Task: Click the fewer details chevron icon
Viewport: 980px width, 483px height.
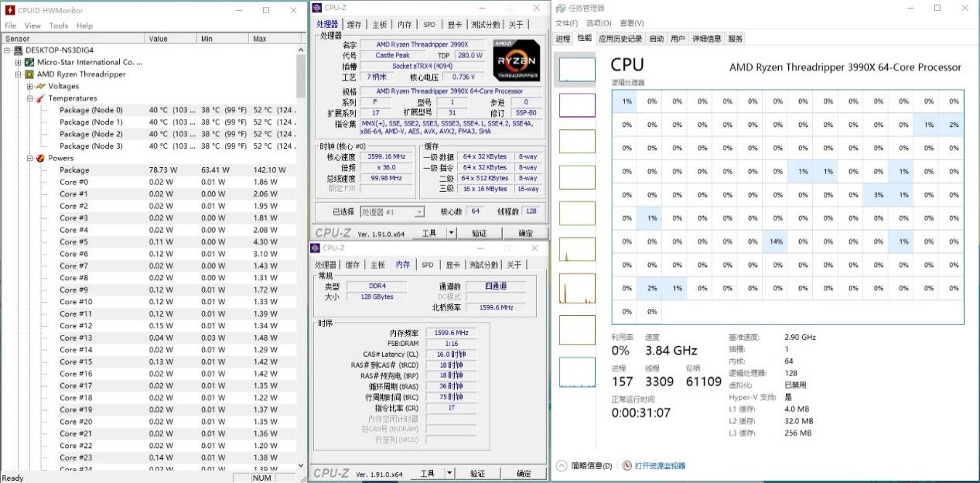Action: coord(562,466)
